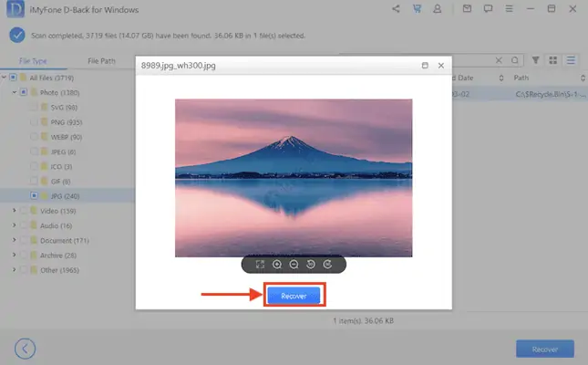Select the File Type tab
Viewport: 588px width, 365px height.
33,61
